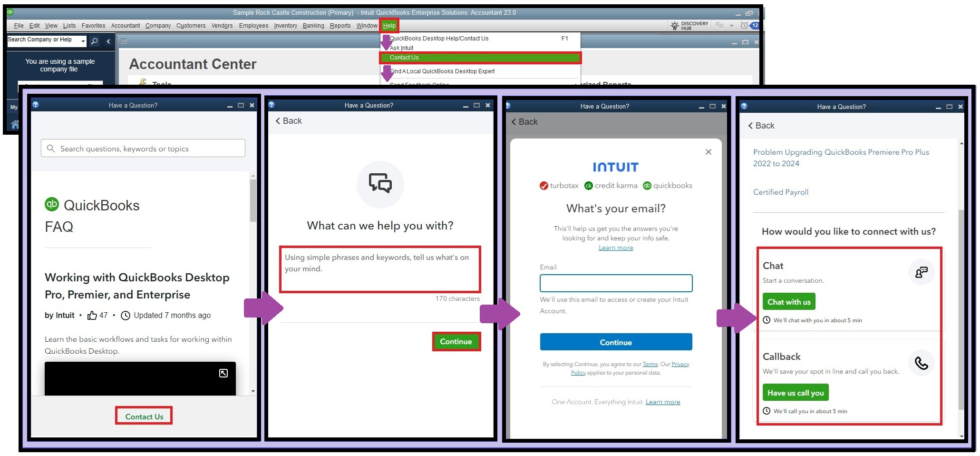980x456 pixels.
Task: Open the Banking menu
Action: (x=313, y=26)
